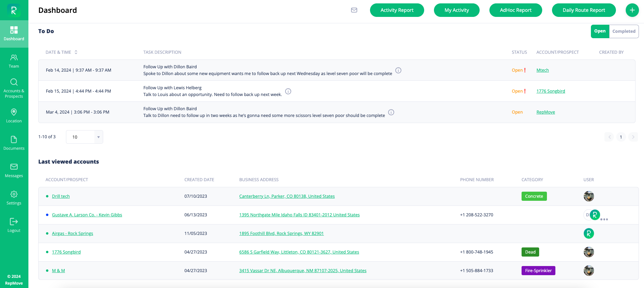Screen dimensions: 644x288
Task: Switch To Do list to Open
Action: pos(600,31)
